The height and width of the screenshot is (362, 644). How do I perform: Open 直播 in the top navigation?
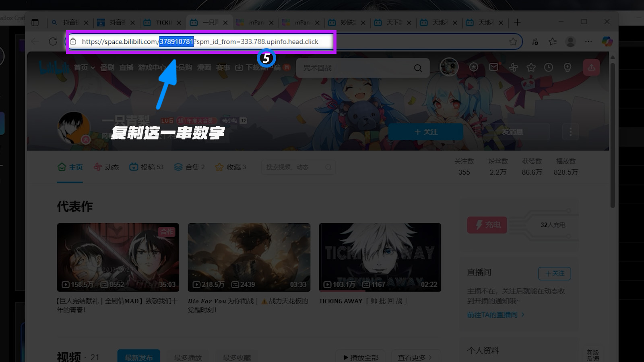(126, 68)
